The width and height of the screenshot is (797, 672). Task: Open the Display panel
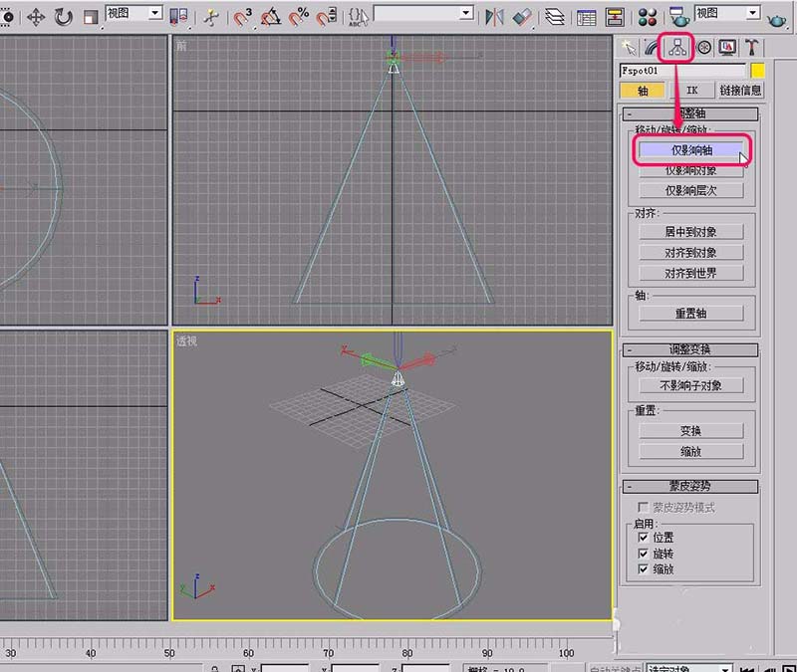click(x=729, y=48)
